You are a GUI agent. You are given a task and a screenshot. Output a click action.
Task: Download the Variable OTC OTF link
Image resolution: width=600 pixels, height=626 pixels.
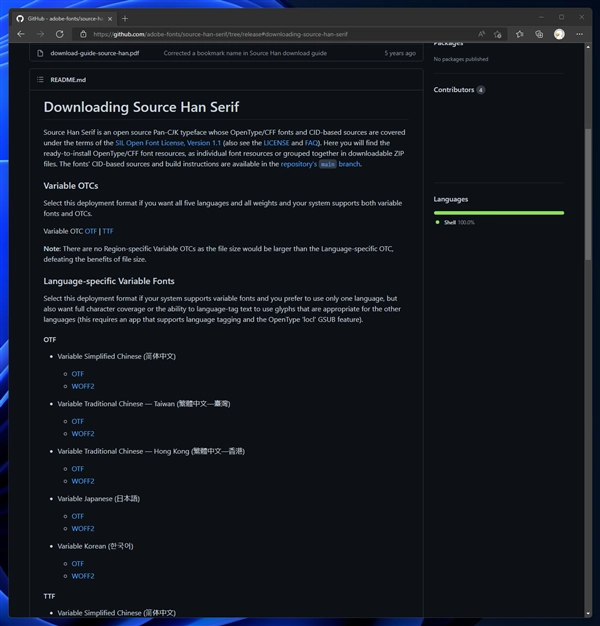coord(91,231)
